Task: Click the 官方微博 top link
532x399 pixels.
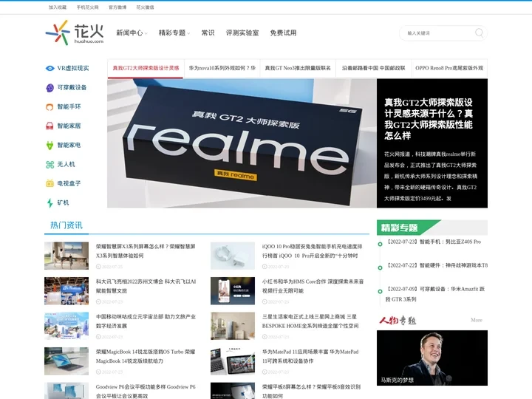Action: (117, 7)
